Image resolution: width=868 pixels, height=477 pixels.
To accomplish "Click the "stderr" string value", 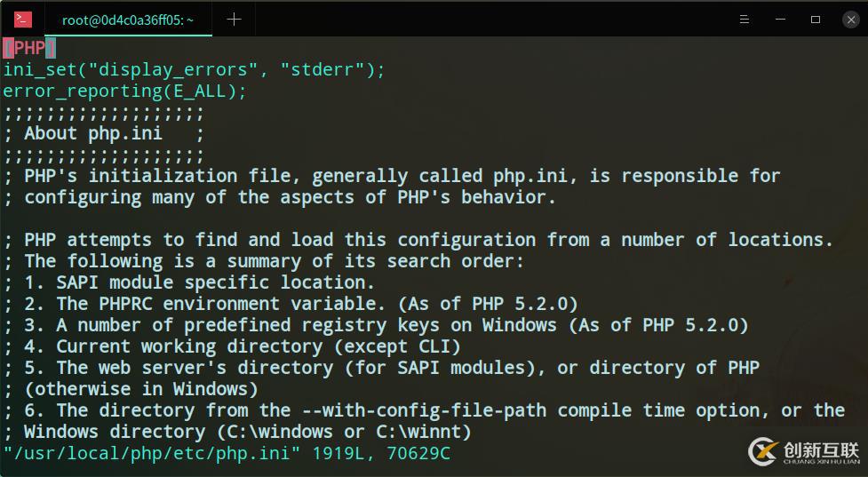I will [333, 69].
